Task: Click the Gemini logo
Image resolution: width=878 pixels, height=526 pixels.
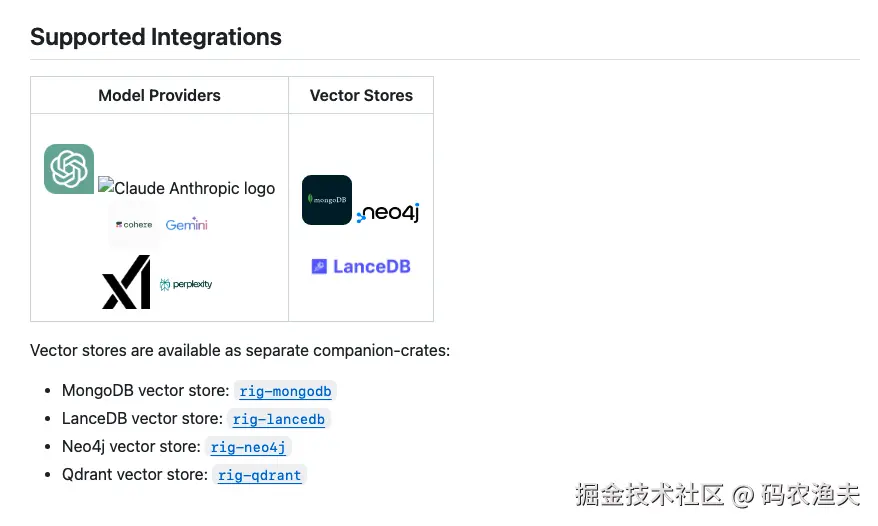Action: point(186,224)
